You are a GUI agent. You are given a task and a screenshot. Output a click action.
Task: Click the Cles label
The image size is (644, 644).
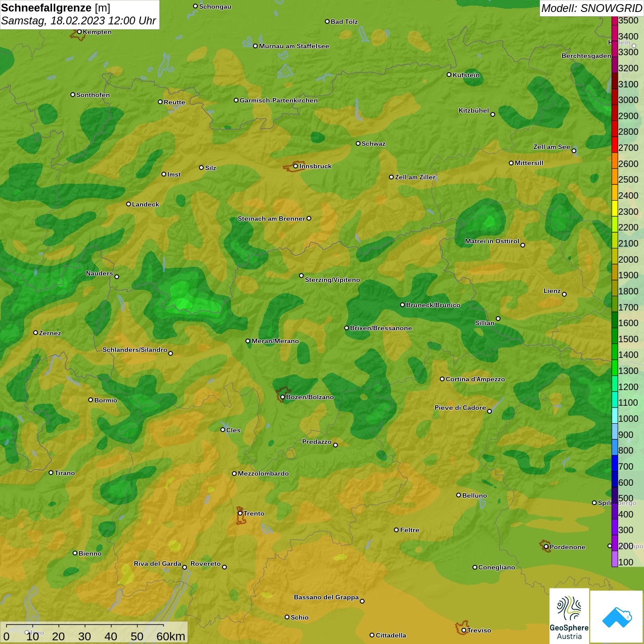click(x=233, y=430)
